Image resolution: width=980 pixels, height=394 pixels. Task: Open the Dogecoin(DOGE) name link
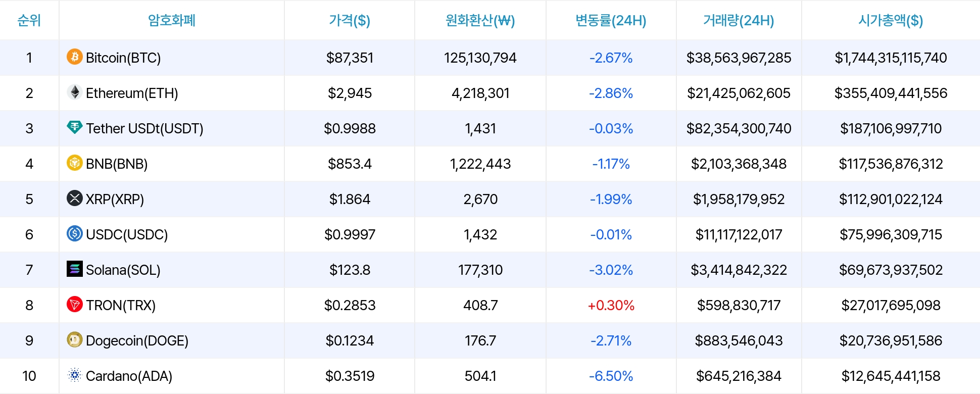point(137,341)
